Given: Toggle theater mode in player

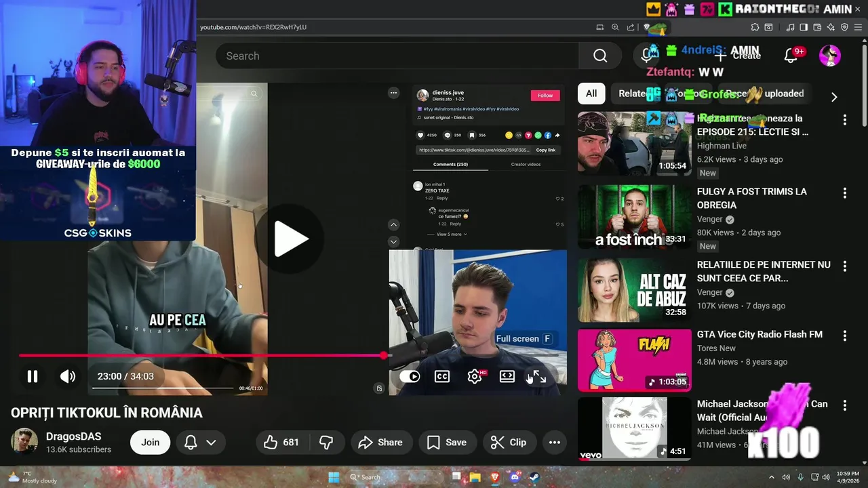Looking at the screenshot, I should (507, 376).
